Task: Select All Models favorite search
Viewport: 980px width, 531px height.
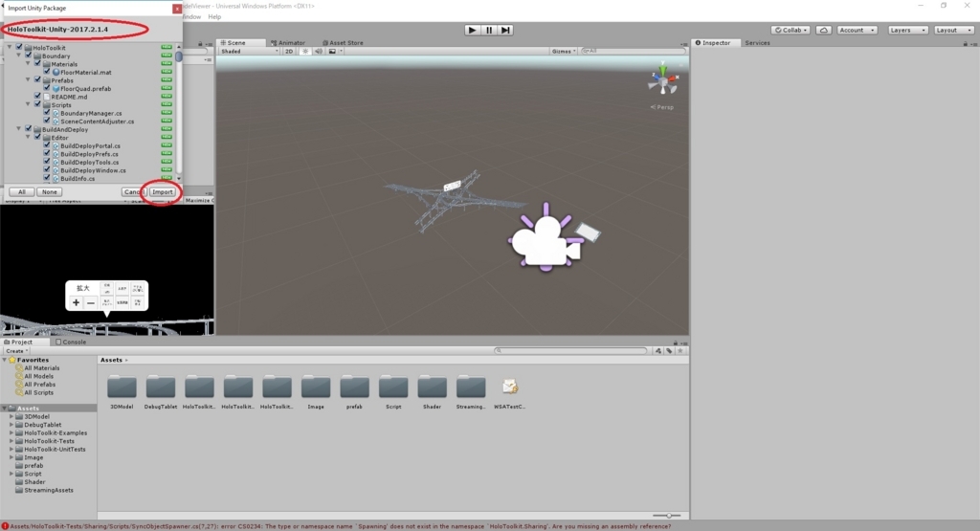Action: 38,376
